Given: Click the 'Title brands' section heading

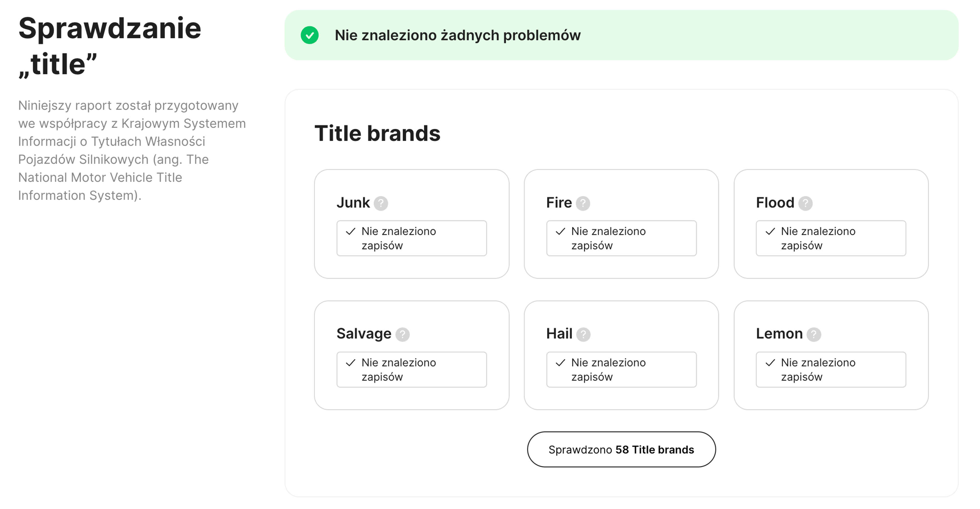Looking at the screenshot, I should pyautogui.click(x=377, y=134).
